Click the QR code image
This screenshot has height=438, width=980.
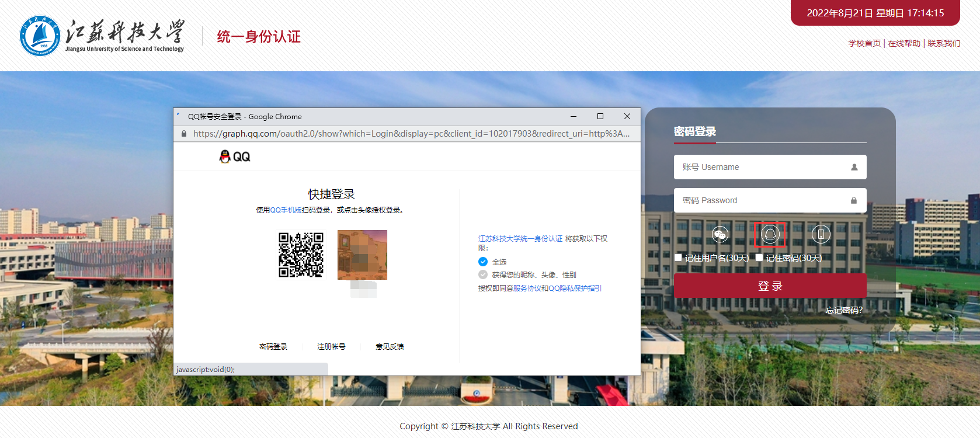[301, 255]
